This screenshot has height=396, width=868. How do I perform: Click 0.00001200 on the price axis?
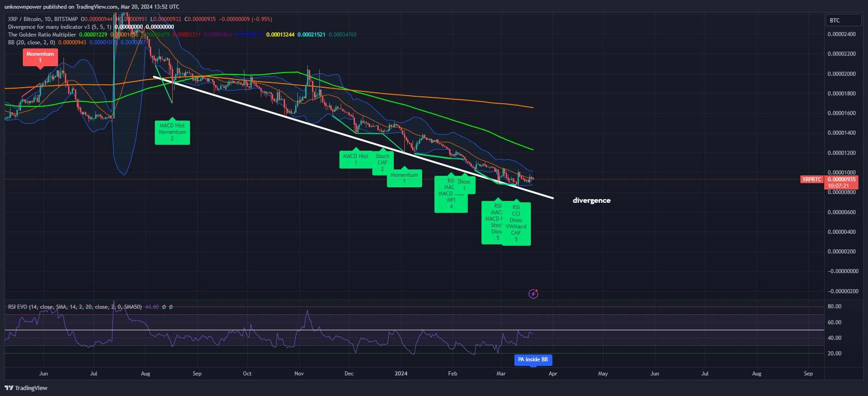[x=842, y=153]
